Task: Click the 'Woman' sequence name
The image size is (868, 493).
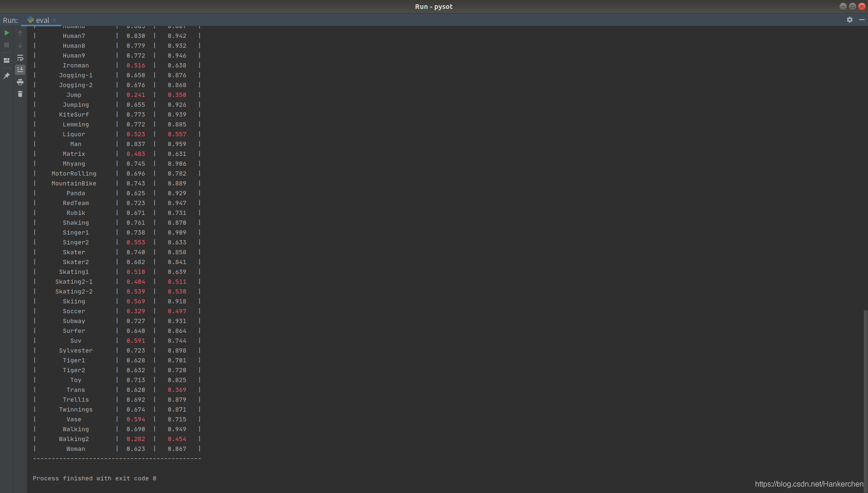Action: click(x=76, y=449)
